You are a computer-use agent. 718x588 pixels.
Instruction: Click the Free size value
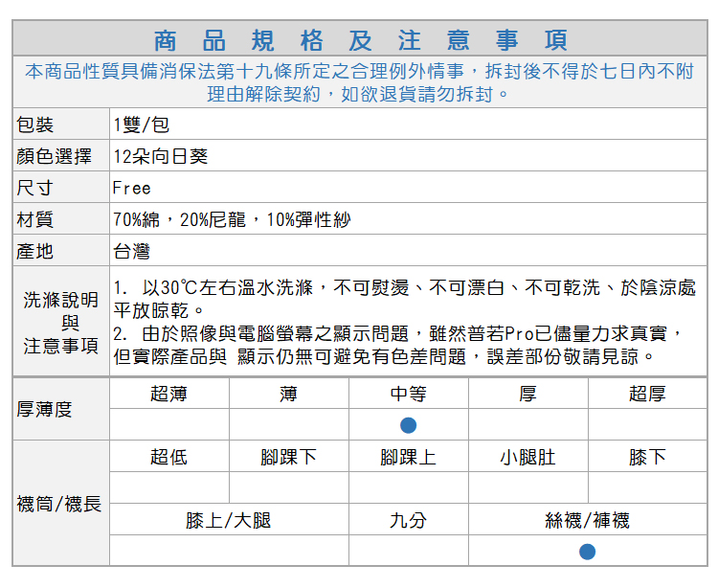coord(132,188)
